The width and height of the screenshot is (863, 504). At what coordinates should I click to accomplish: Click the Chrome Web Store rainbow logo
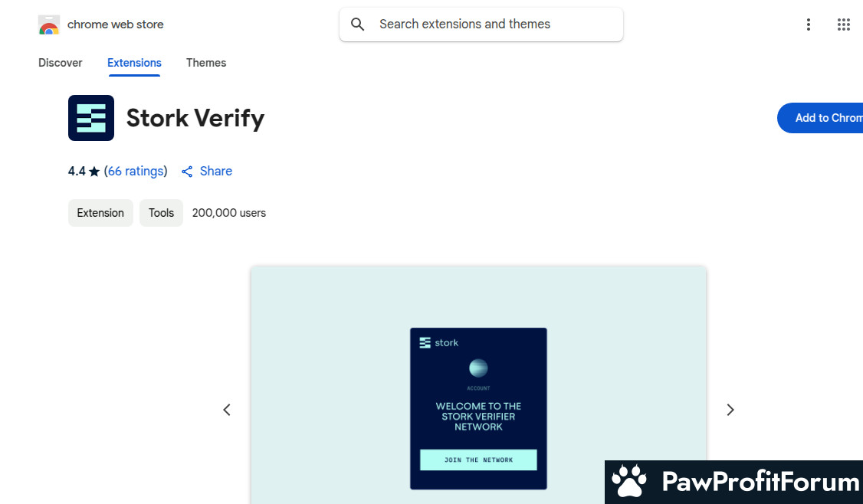click(49, 25)
